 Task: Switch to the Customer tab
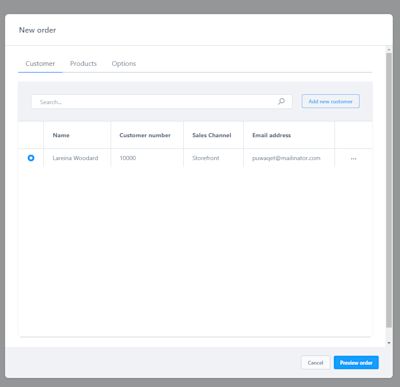coord(40,63)
